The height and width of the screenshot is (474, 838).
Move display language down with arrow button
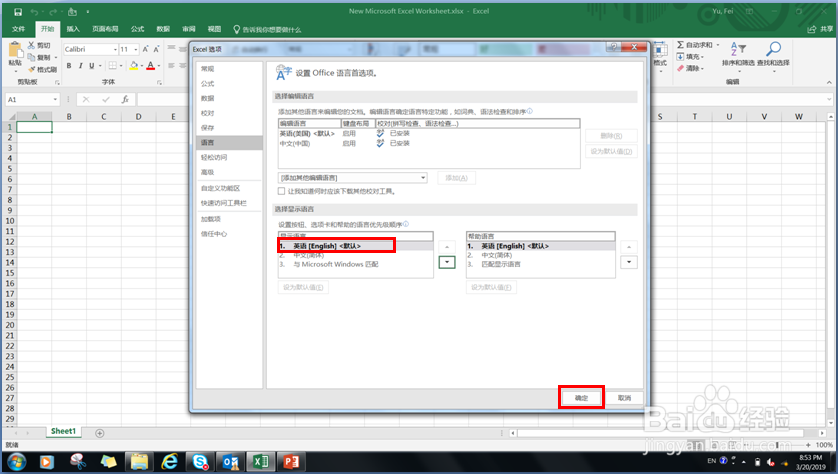[x=447, y=262]
